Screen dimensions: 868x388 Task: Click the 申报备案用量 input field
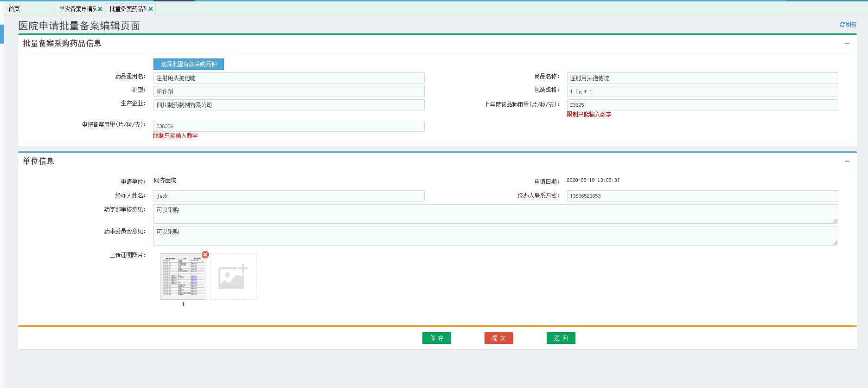pyautogui.click(x=288, y=126)
